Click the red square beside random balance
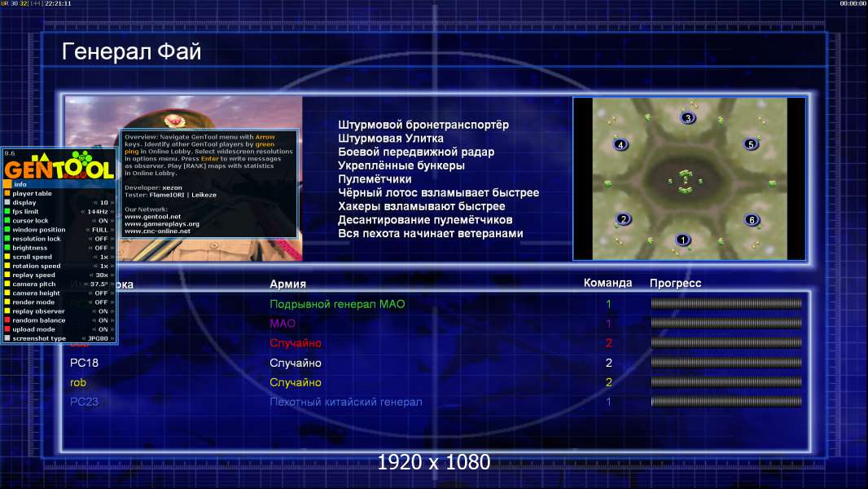The height and width of the screenshot is (489, 868). [x=7, y=320]
